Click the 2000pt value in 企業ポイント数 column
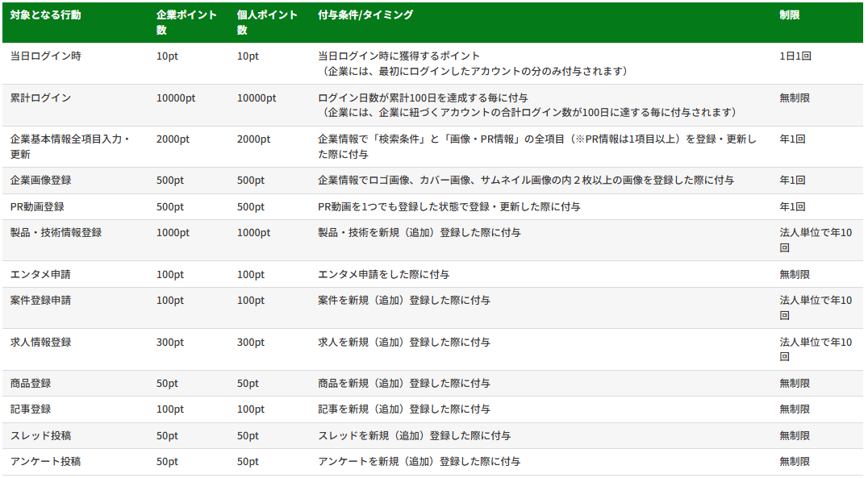868x478 pixels. coord(173,139)
